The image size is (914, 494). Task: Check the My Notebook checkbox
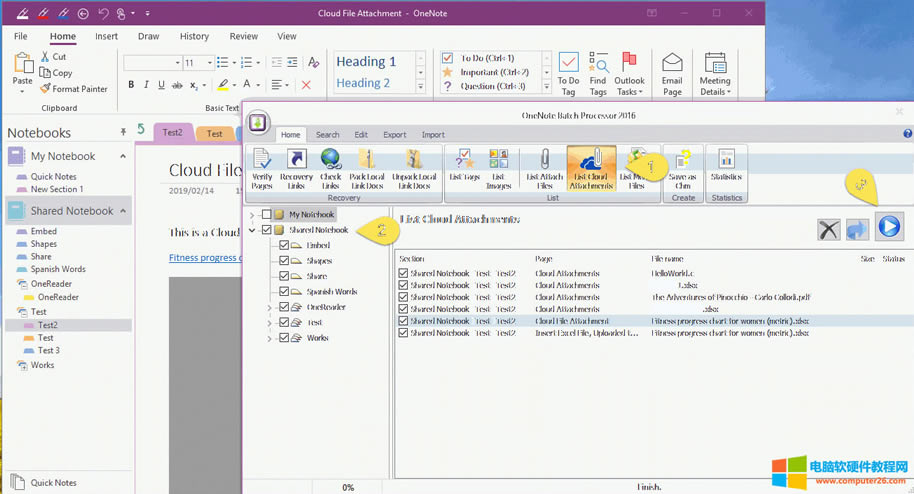[x=266, y=215]
